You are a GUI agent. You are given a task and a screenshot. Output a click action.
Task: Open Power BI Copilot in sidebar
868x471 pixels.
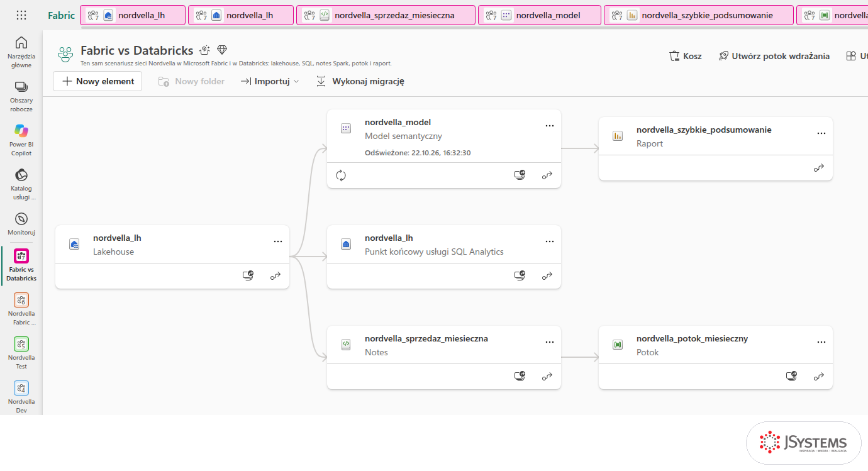21,140
